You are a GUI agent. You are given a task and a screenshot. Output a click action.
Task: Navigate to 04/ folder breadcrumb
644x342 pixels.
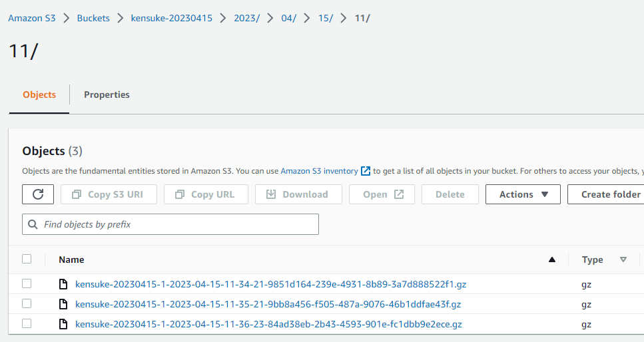coord(289,18)
